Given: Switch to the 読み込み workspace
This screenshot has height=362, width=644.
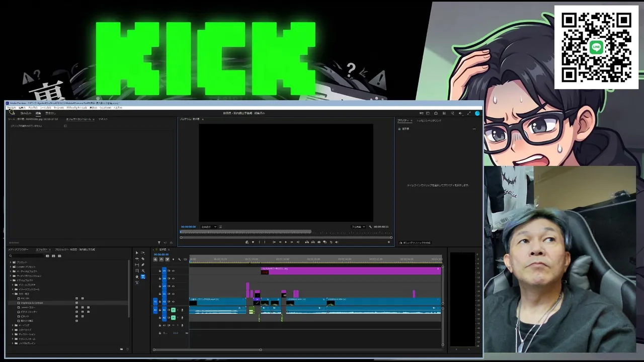Looking at the screenshot, I should tap(26, 113).
